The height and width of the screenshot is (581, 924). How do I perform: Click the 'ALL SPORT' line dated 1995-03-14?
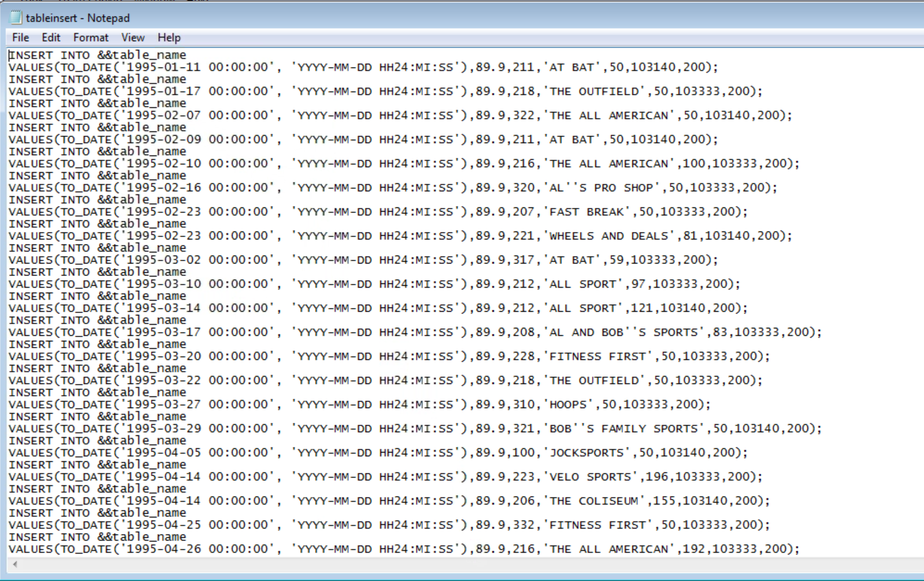(x=378, y=308)
